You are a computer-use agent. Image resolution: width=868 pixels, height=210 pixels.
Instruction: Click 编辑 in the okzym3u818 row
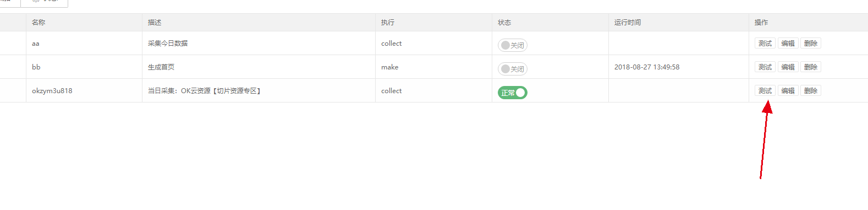tap(788, 90)
